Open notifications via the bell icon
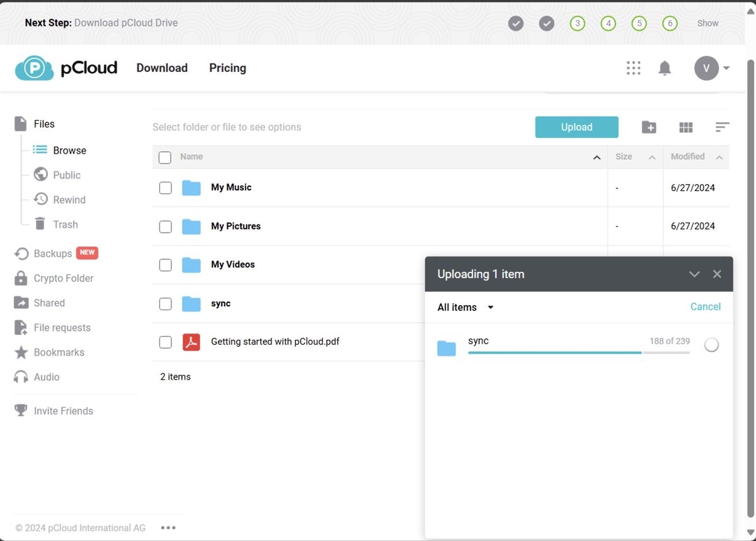The height and width of the screenshot is (541, 756). click(665, 67)
